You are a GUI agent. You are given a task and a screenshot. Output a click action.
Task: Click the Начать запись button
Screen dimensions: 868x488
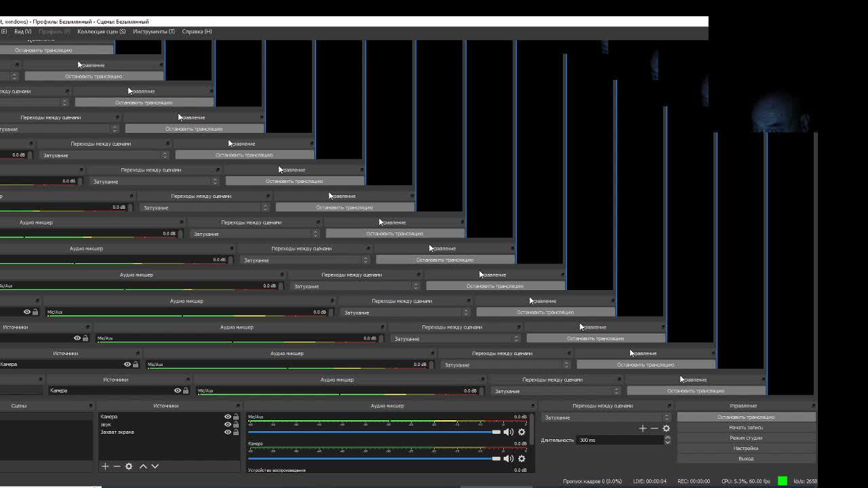pos(745,428)
